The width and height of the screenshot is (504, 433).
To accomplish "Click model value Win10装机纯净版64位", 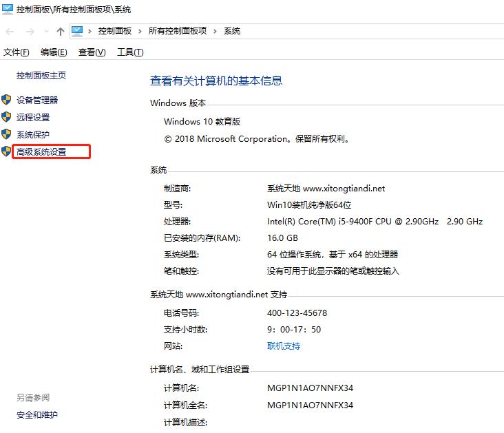I will coord(309,204).
